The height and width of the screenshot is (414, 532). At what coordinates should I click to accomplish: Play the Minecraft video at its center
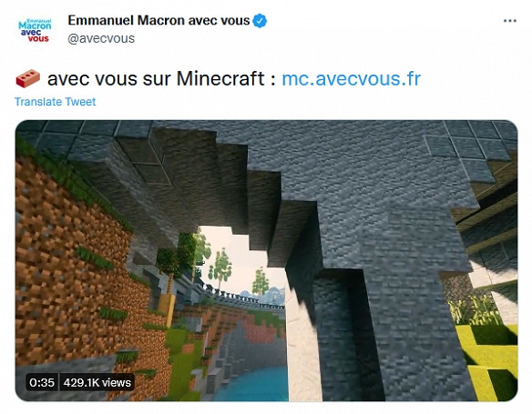[266, 260]
